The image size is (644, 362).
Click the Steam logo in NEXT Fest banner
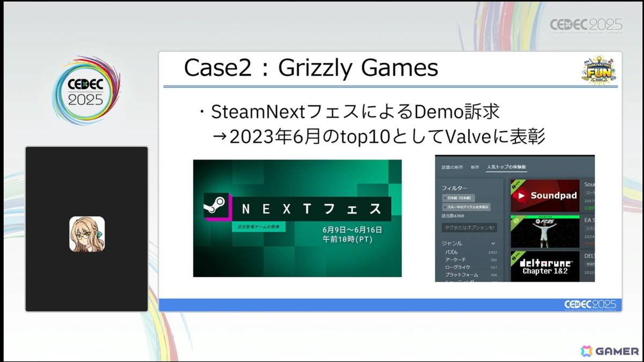[216, 206]
